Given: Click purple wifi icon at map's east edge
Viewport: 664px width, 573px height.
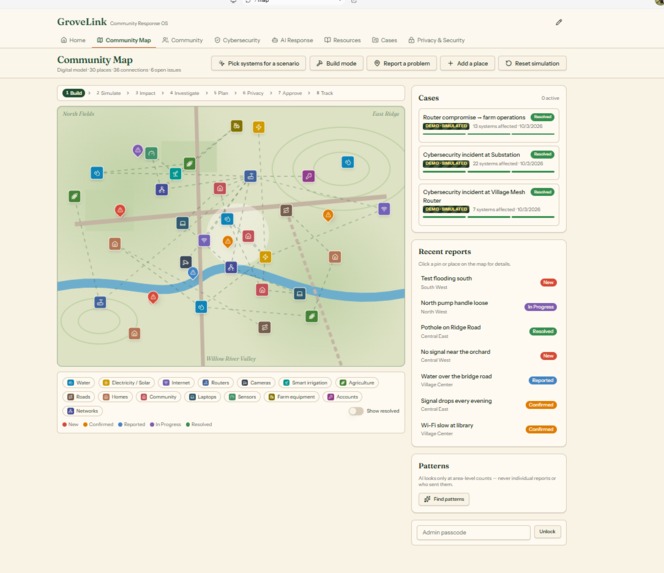Looking at the screenshot, I should tap(384, 209).
